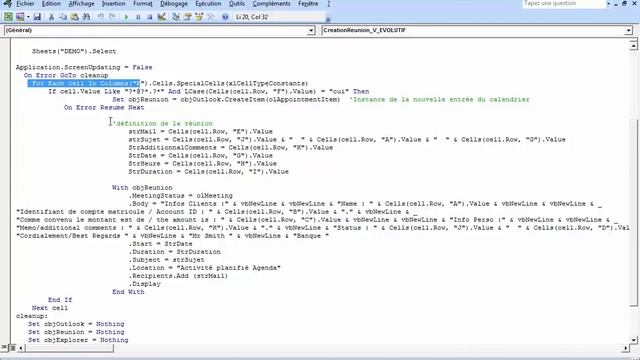This screenshot has height=360, width=640.
Task: Open the Affichage menu
Action: pyautogui.click(x=81, y=4)
